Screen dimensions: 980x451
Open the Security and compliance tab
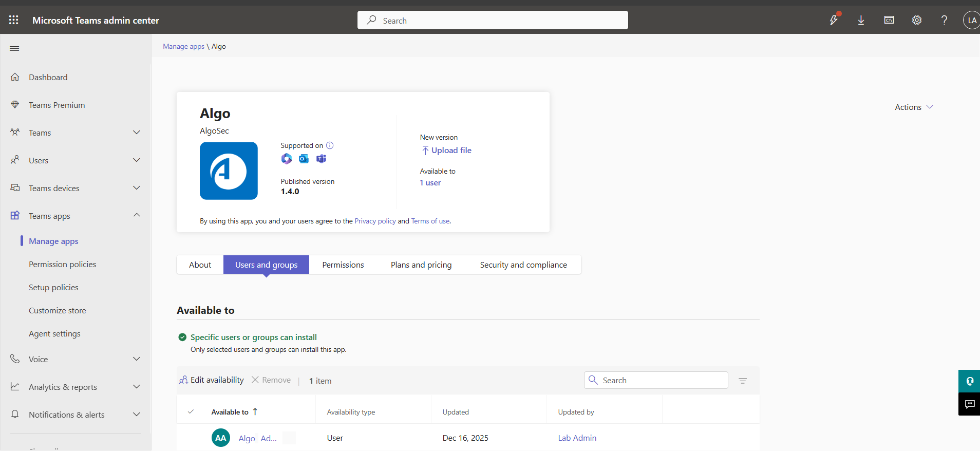click(523, 265)
